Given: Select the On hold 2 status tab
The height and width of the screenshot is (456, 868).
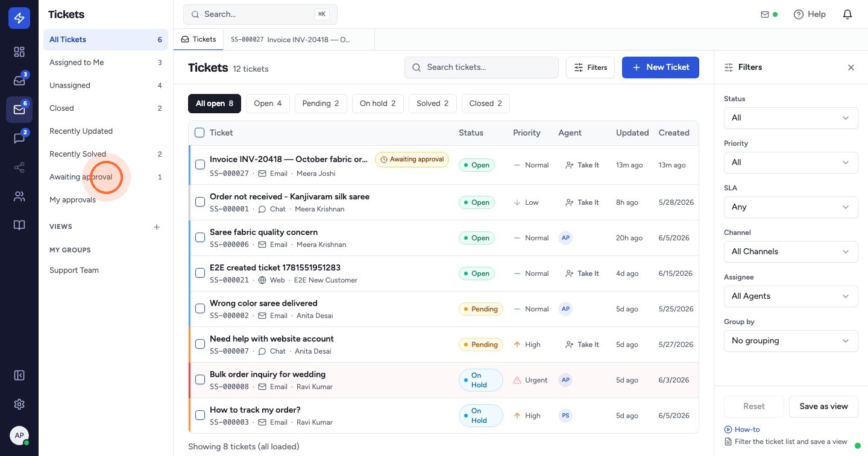Looking at the screenshot, I should click(x=378, y=104).
